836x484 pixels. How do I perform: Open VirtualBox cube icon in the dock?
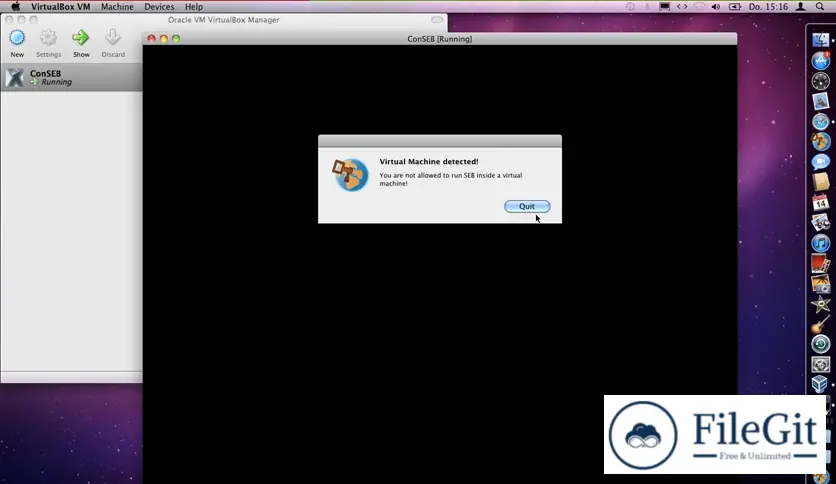(821, 384)
